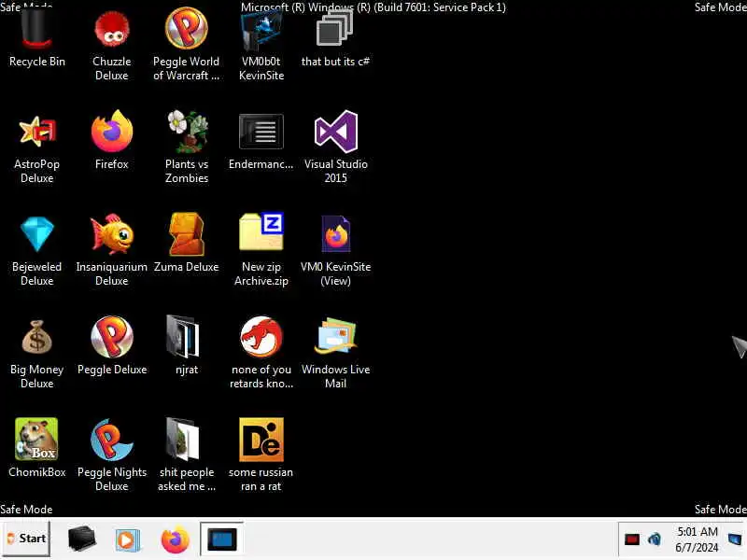Open the Recycle Bin desktop icon
The image size is (747, 560).
click(36, 38)
